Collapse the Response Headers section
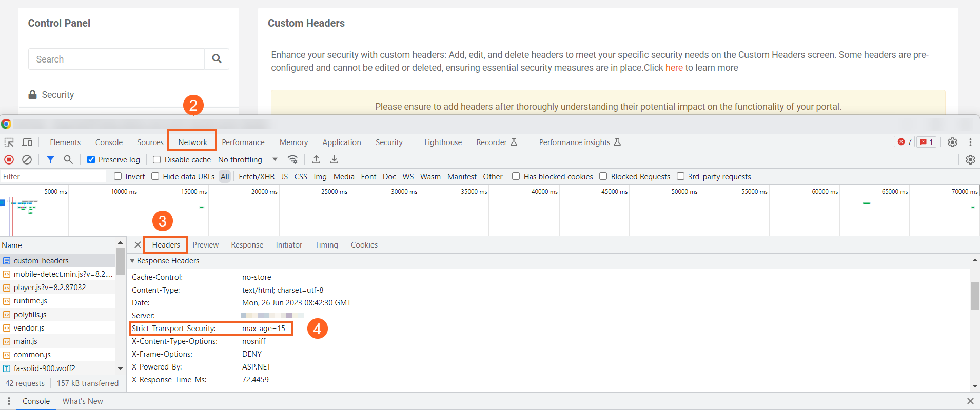The height and width of the screenshot is (410, 980). point(132,261)
